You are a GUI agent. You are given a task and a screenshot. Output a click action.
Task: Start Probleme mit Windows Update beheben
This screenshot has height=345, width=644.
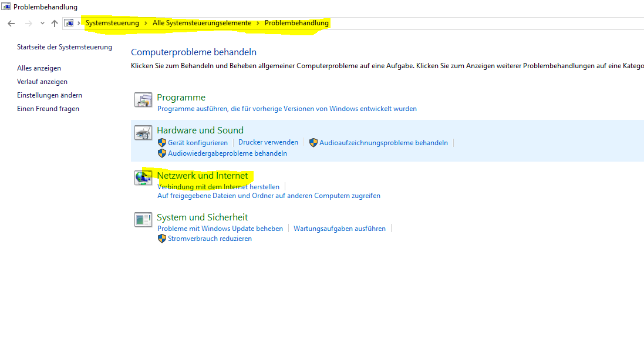pyautogui.click(x=220, y=229)
